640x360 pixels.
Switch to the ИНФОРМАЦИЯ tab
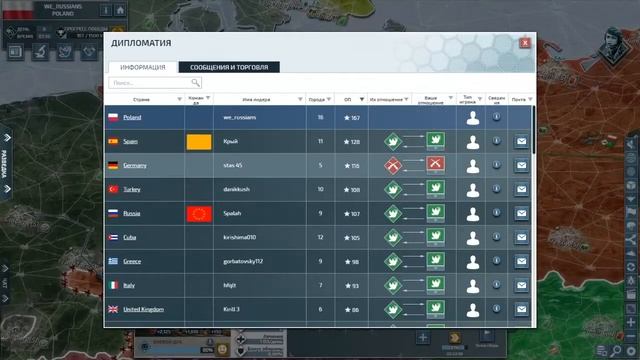click(x=143, y=67)
